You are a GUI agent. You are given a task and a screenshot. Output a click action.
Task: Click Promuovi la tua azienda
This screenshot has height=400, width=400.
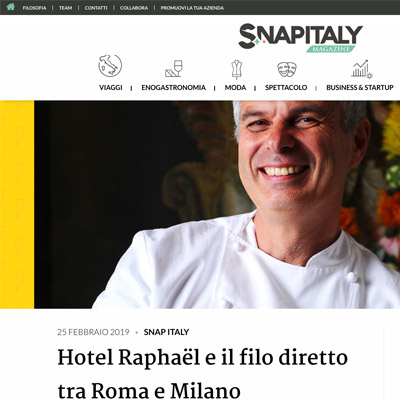192,8
